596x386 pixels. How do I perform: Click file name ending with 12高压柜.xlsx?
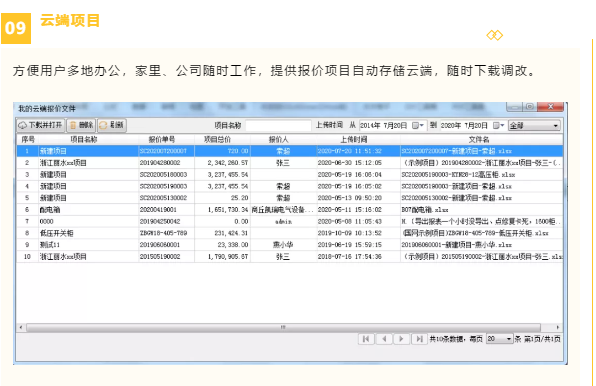(458, 175)
